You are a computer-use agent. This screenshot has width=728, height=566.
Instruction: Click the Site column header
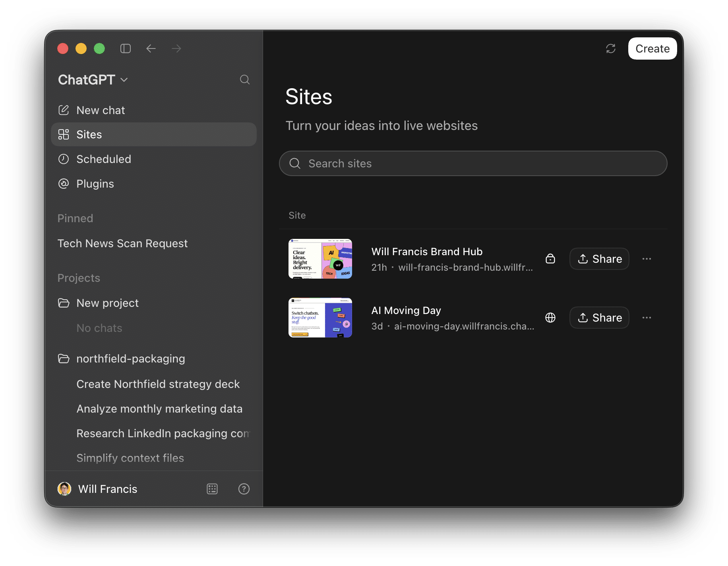[x=297, y=215]
